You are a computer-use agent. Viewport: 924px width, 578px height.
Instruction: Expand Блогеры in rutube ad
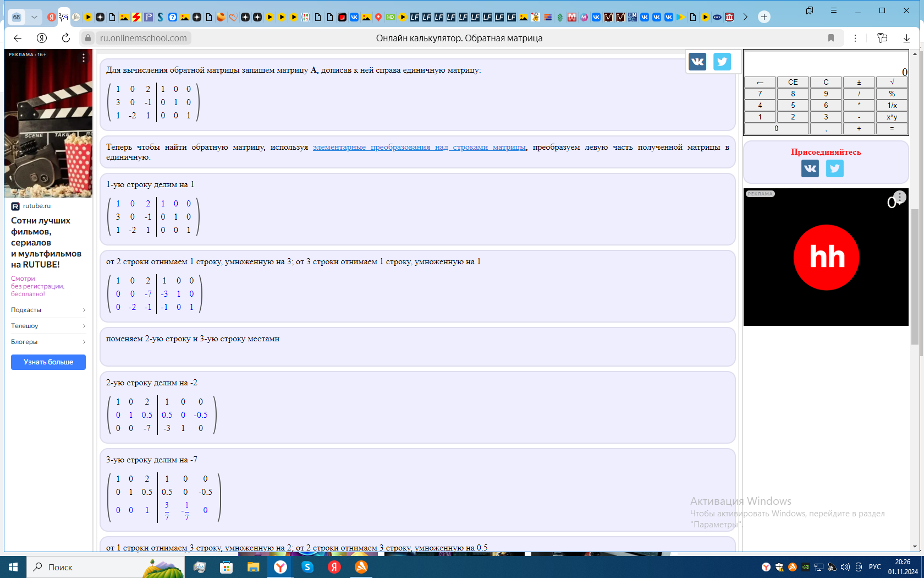(x=48, y=342)
